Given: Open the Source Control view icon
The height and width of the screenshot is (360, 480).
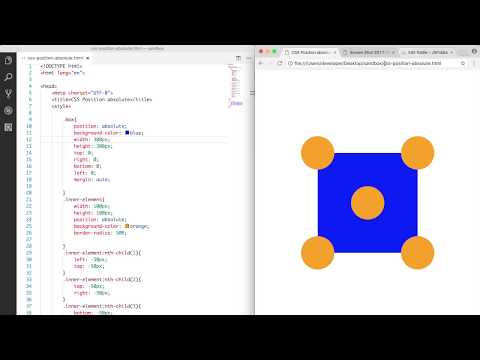Looking at the screenshot, I should point(8,94).
